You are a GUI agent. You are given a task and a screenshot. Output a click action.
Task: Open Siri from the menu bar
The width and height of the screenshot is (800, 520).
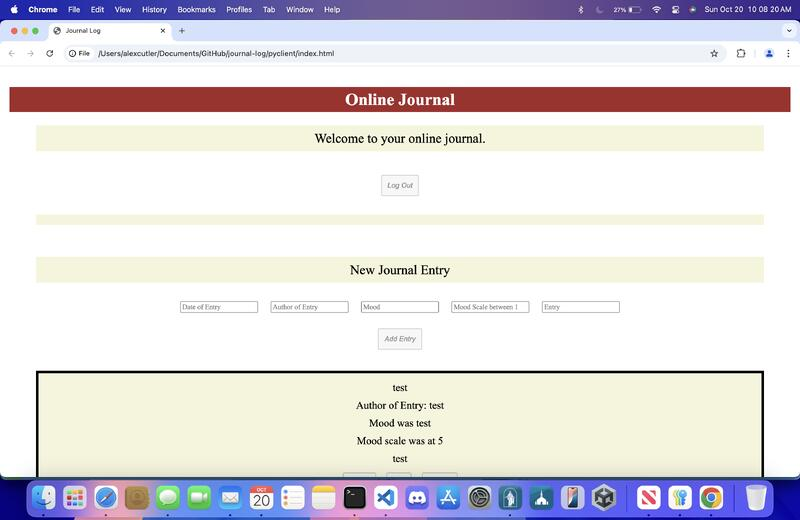693,9
